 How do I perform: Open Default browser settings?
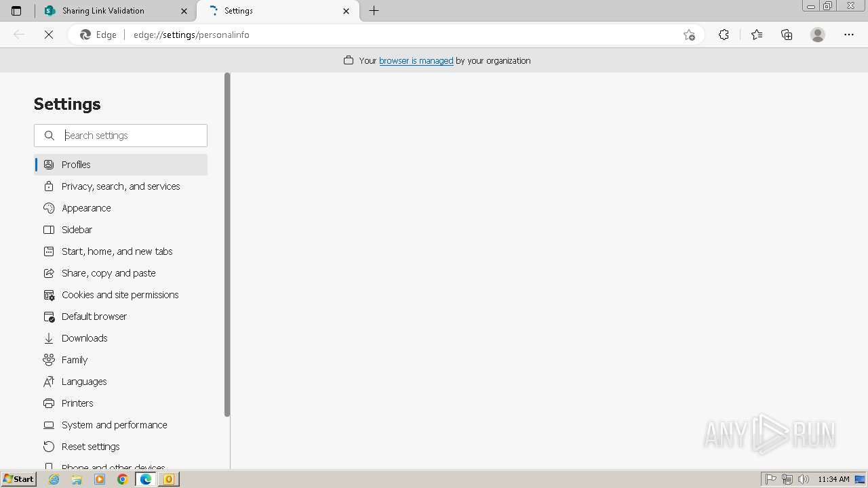pyautogui.click(x=121, y=317)
